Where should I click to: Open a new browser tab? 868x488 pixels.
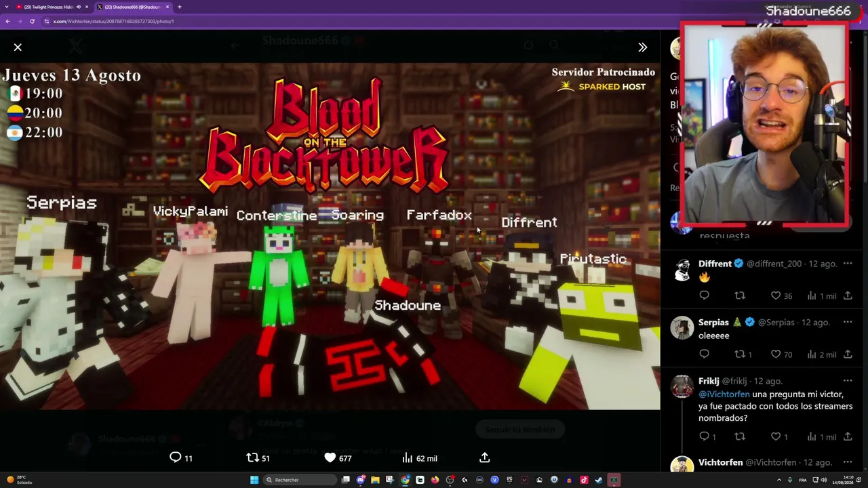tap(180, 7)
